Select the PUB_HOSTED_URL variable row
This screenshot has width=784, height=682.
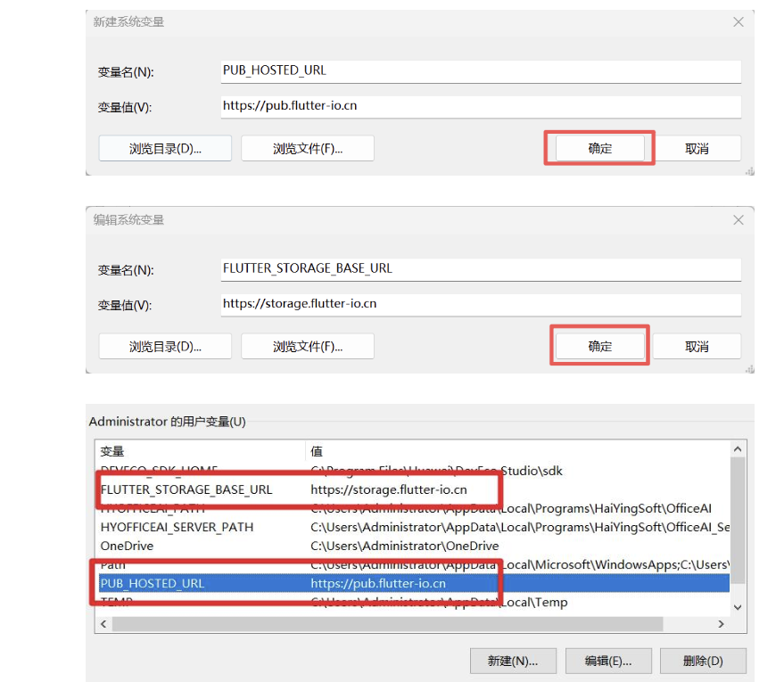[x=413, y=583]
